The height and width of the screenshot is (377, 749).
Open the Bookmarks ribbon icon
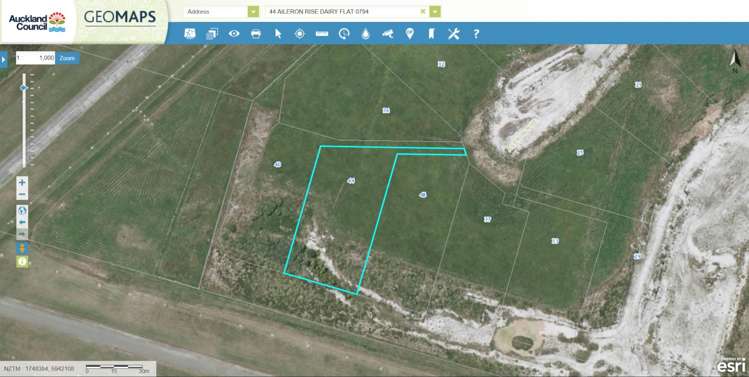(x=431, y=33)
